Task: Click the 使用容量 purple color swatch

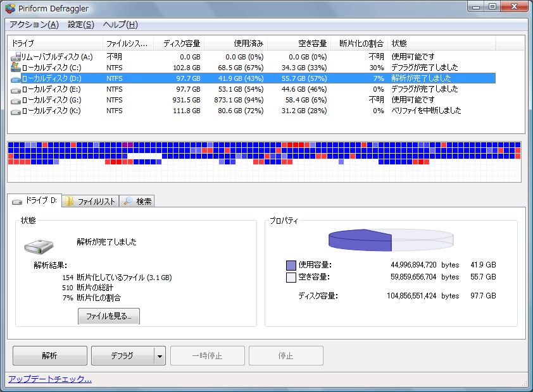Action: click(291, 265)
